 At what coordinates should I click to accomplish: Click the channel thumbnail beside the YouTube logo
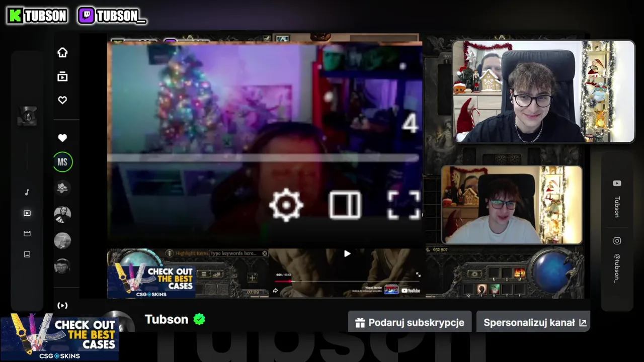[x=391, y=290]
